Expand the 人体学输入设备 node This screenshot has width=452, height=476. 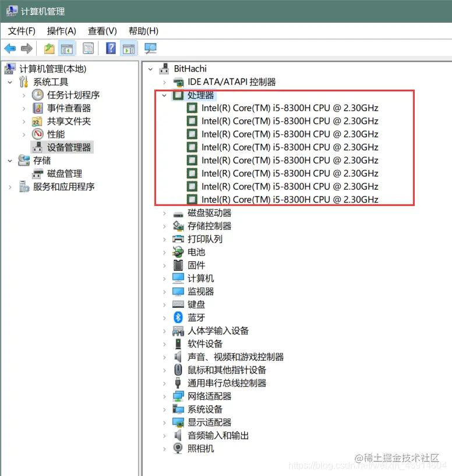[x=164, y=331]
